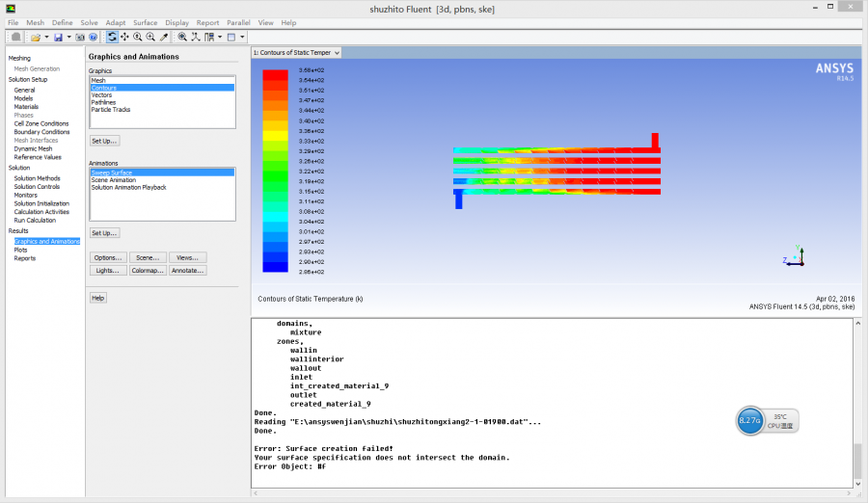Click the fit to window magnifier icon
Viewport: 868px width, 503px height.
(182, 37)
